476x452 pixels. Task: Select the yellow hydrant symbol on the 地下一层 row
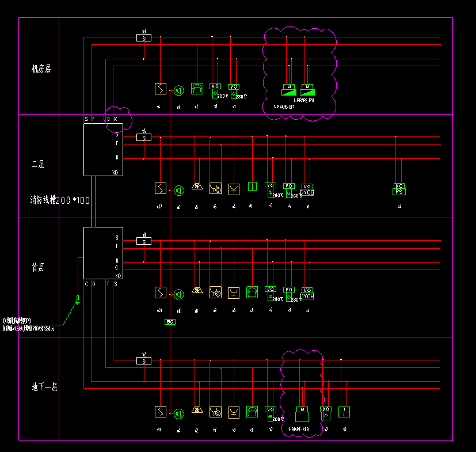215,412
